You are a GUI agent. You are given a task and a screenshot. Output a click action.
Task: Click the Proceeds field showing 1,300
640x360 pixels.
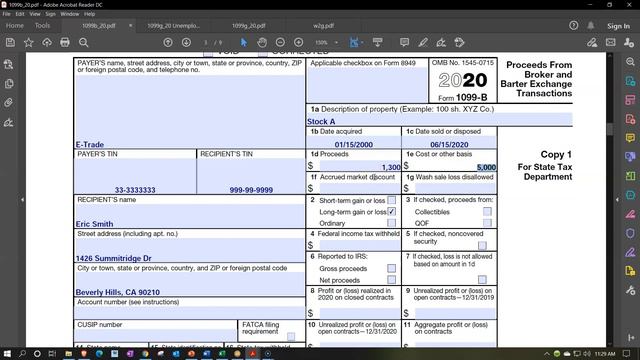(x=360, y=166)
